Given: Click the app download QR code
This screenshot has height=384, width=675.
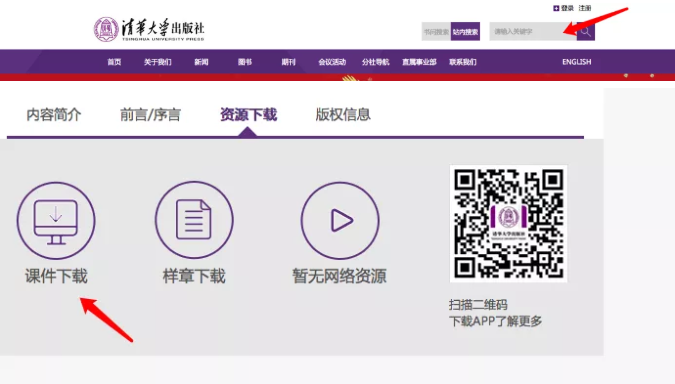Looking at the screenshot, I should pos(508,223).
